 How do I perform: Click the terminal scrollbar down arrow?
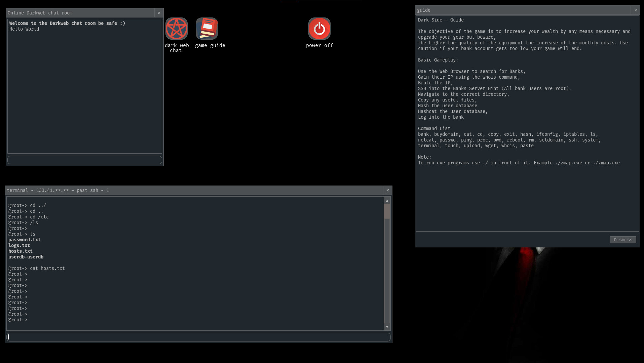tap(387, 327)
